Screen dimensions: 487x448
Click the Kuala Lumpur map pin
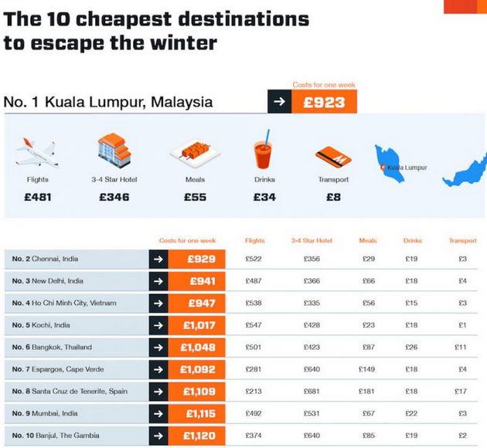(x=383, y=167)
